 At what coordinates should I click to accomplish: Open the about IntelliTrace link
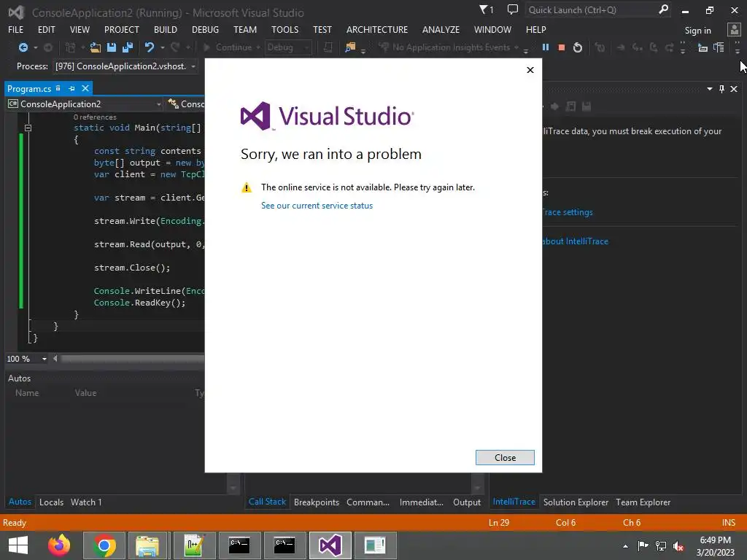coord(575,241)
